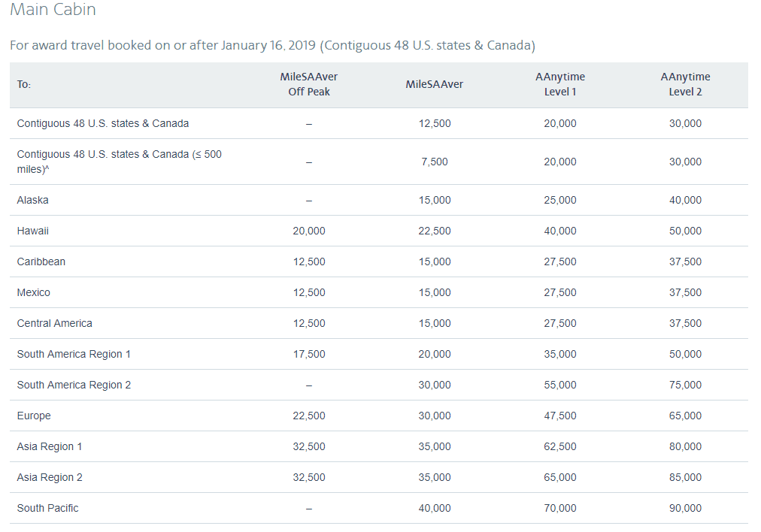
Task: Select the AAnytime Level 1 column header
Action: point(559,84)
